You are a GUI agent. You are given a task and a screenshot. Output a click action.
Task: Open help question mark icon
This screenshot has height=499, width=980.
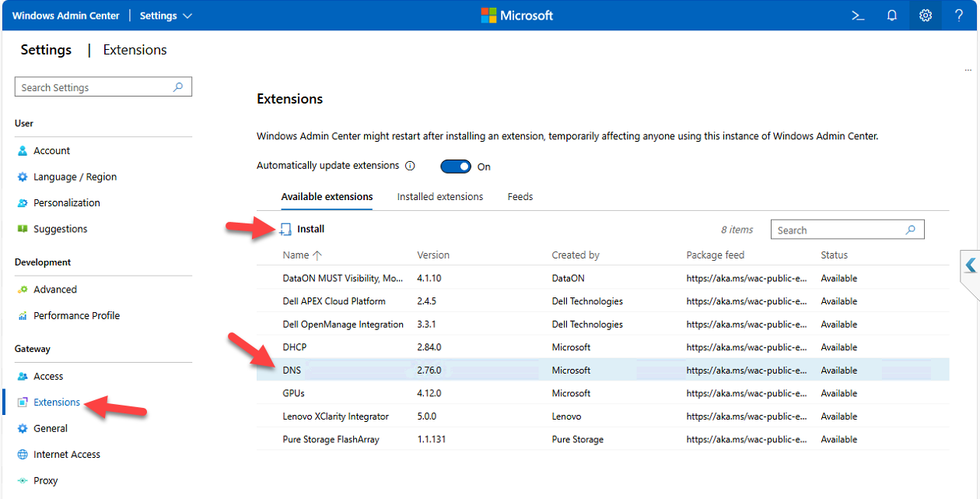pos(959,16)
